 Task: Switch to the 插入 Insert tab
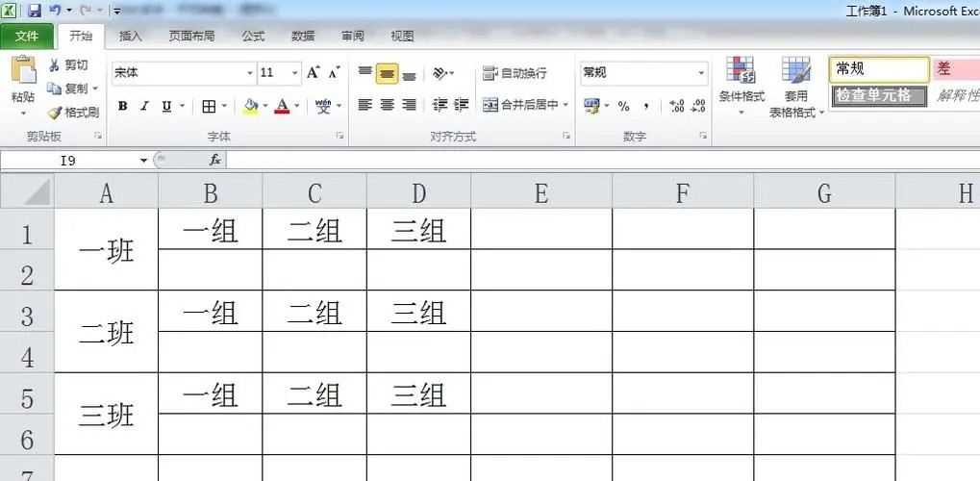pyautogui.click(x=131, y=37)
